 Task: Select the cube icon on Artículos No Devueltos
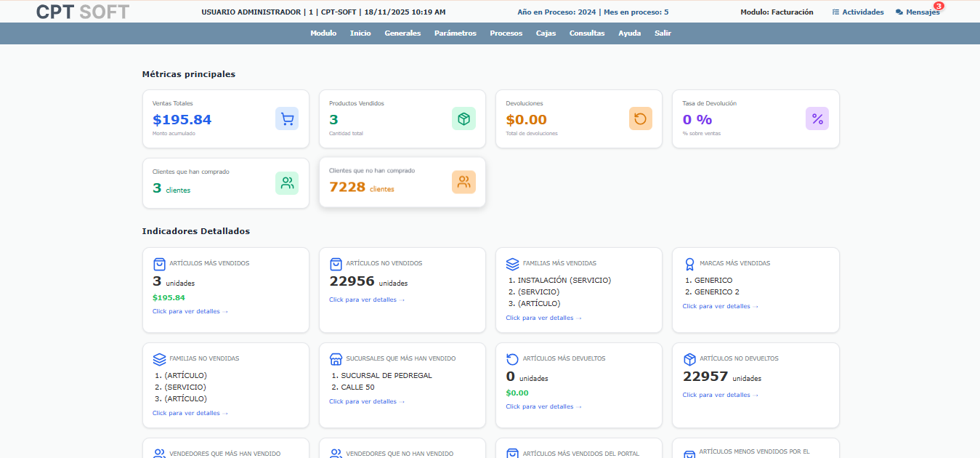688,358
